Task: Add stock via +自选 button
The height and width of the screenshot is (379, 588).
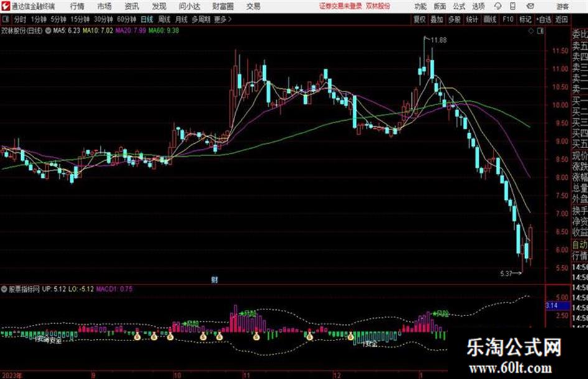Action: click(x=543, y=19)
